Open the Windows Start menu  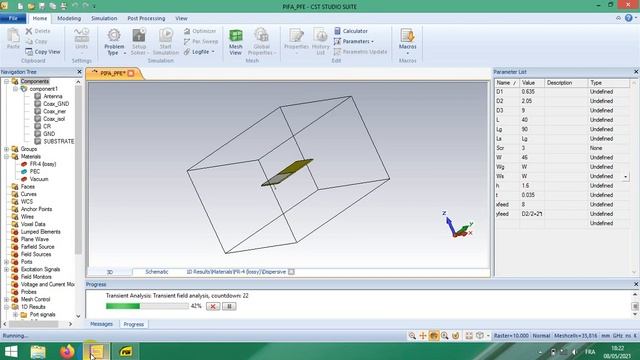pos(11,351)
